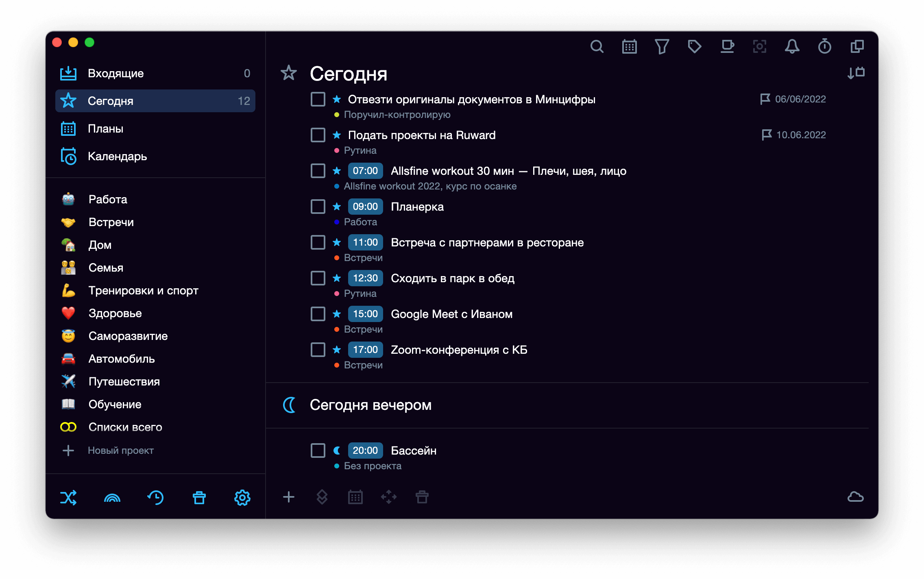
Task: Click the sort by date icon
Action: [856, 73]
